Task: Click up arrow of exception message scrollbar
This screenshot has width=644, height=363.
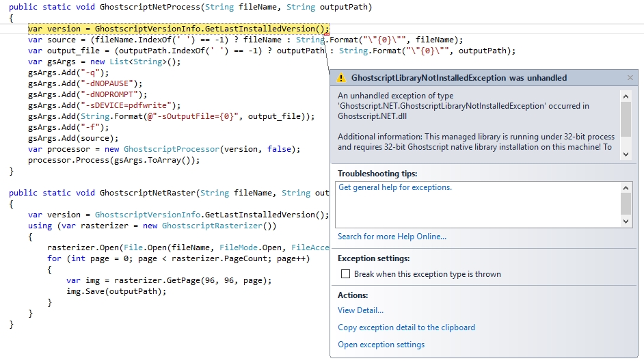Action: [x=626, y=96]
